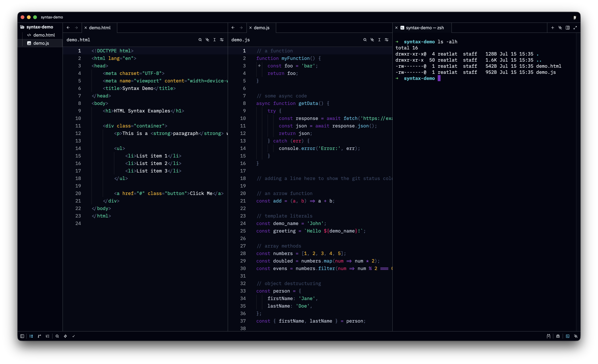Open project diagnostics checkmark icon
598x364 pixels.
[x=73, y=336]
